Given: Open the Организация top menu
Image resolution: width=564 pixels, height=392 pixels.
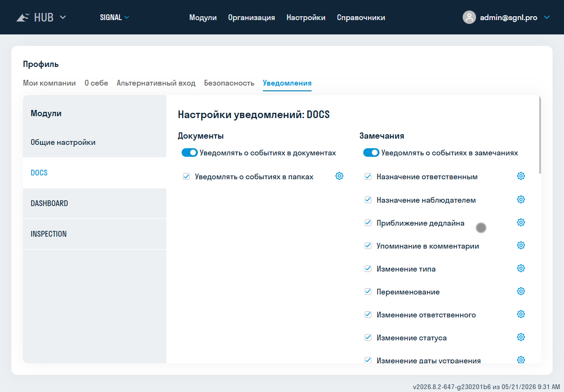Looking at the screenshot, I should (x=251, y=17).
